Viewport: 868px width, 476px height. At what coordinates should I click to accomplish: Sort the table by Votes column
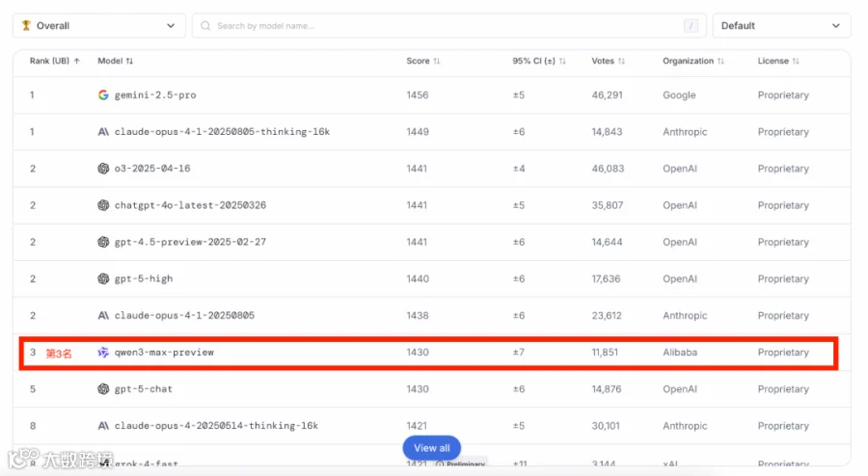(x=608, y=61)
